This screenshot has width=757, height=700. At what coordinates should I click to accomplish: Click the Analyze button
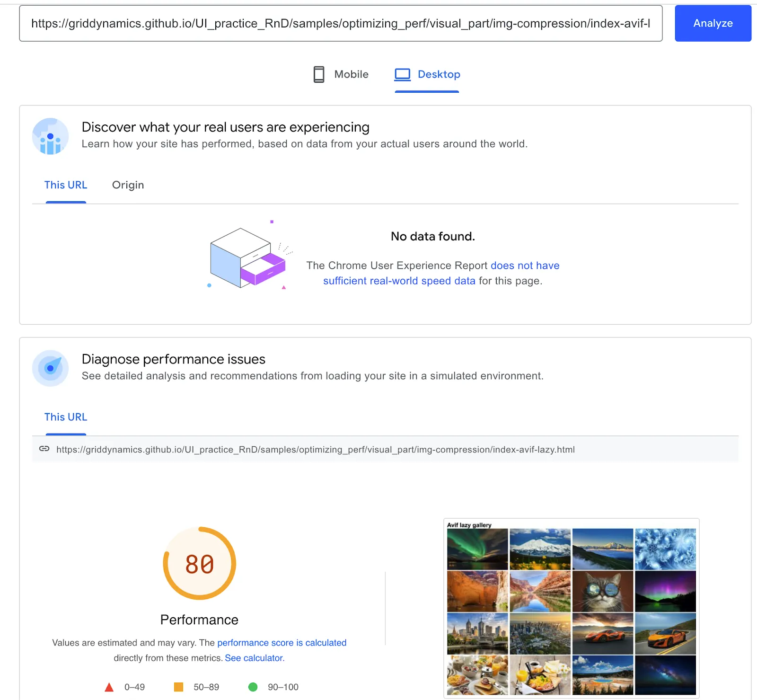(713, 23)
